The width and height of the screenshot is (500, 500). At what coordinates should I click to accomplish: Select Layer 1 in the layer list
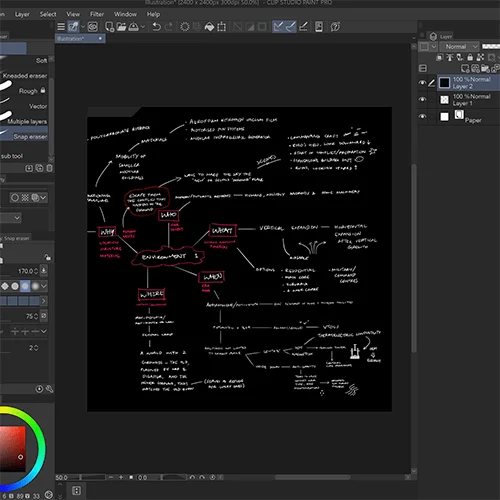click(468, 99)
